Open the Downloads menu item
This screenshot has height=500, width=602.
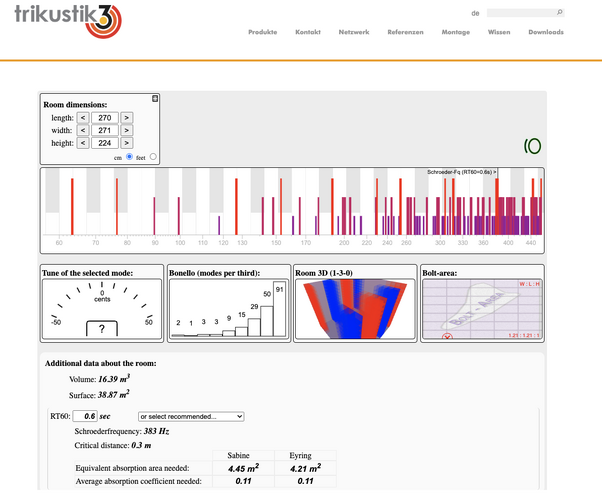(546, 32)
